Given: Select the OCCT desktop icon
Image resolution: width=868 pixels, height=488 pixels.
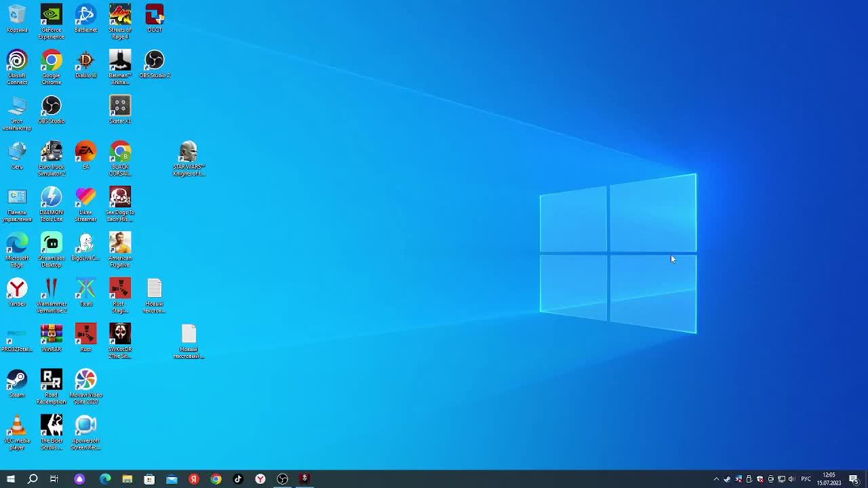Looking at the screenshot, I should [155, 18].
